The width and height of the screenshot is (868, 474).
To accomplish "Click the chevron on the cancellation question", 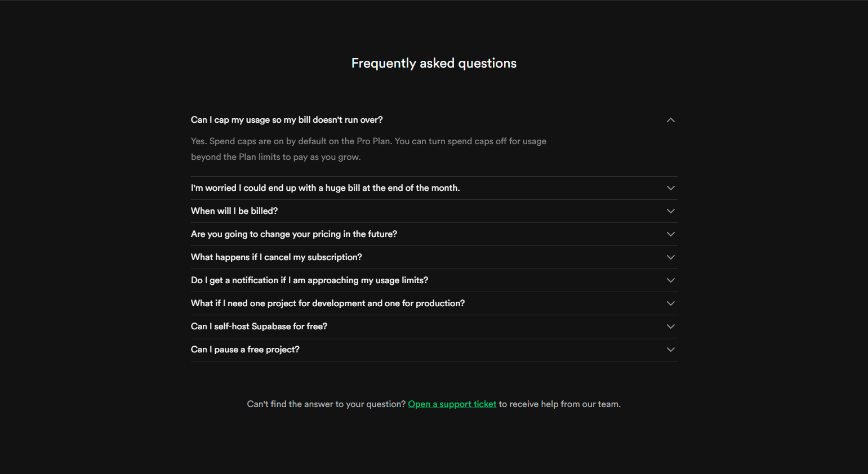I will pyautogui.click(x=670, y=257).
